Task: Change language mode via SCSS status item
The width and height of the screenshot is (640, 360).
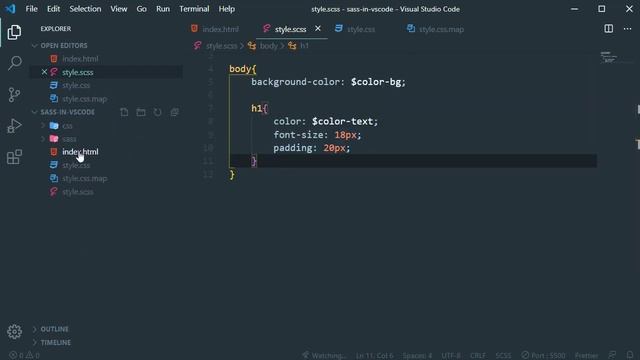Action: pos(503,356)
